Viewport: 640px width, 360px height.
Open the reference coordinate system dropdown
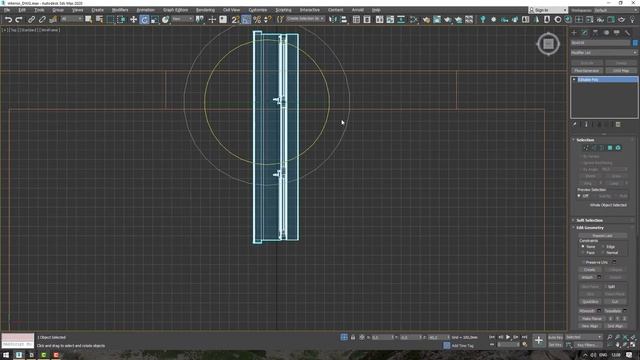click(182, 19)
